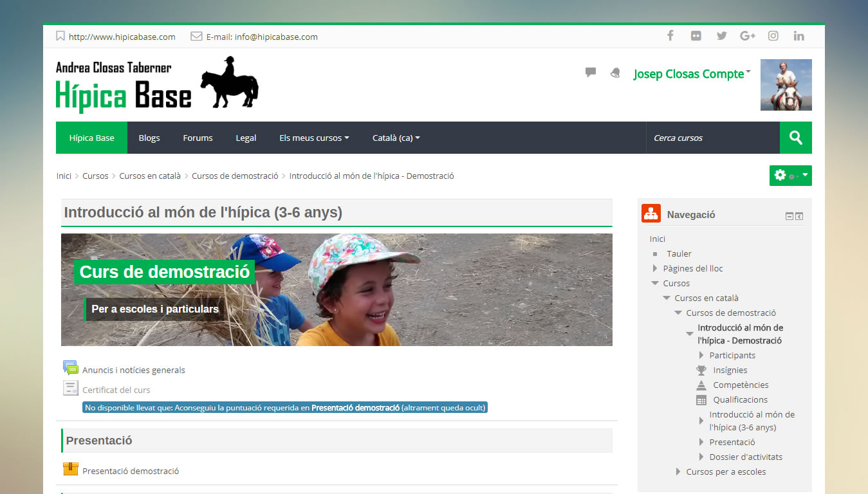Open the gear actions dropdown menu
The width and height of the screenshot is (868, 494).
click(790, 176)
